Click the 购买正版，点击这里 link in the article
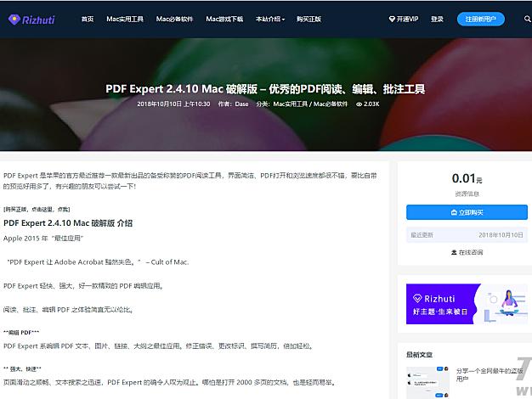532x399 pixels. coord(37,210)
